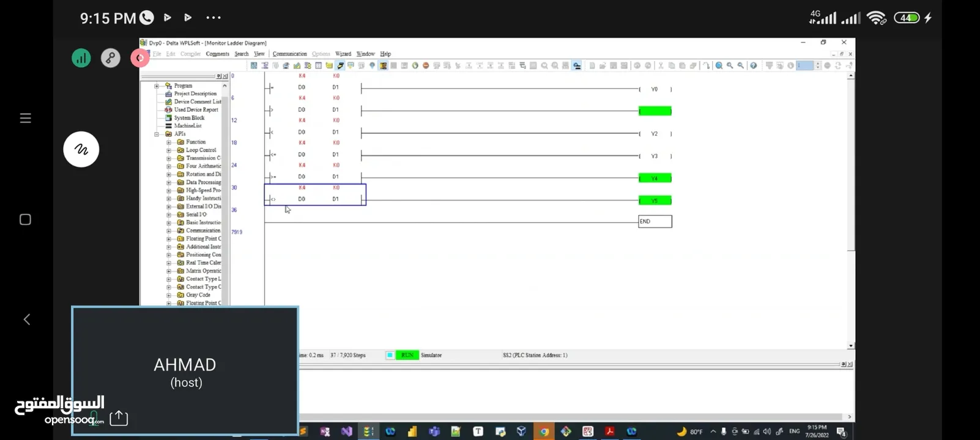Viewport: 980px width, 440px height.
Task: Select Real Time Calendar folder in tree
Action: point(203,263)
